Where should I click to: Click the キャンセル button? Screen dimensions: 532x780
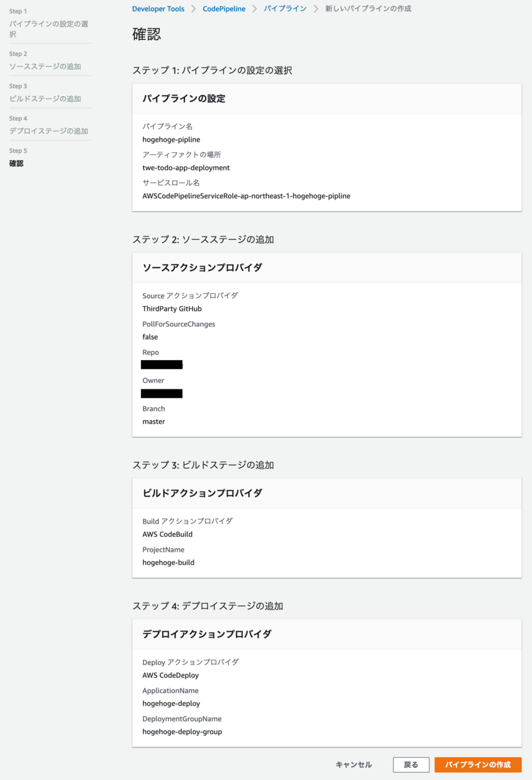tap(353, 764)
